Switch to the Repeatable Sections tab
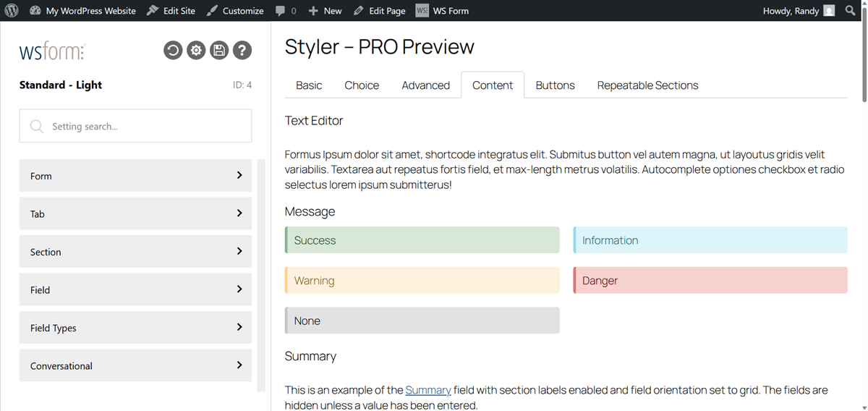This screenshot has height=411, width=868. click(647, 85)
